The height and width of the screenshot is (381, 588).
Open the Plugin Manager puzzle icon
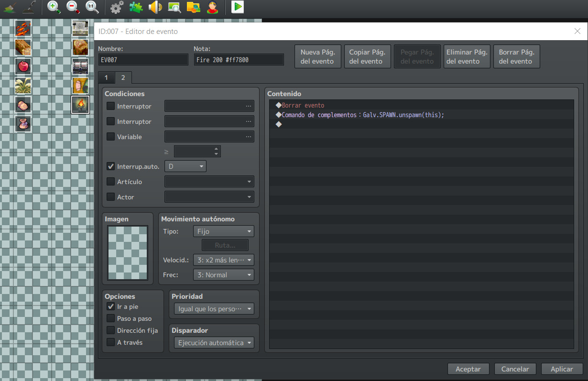pos(136,7)
